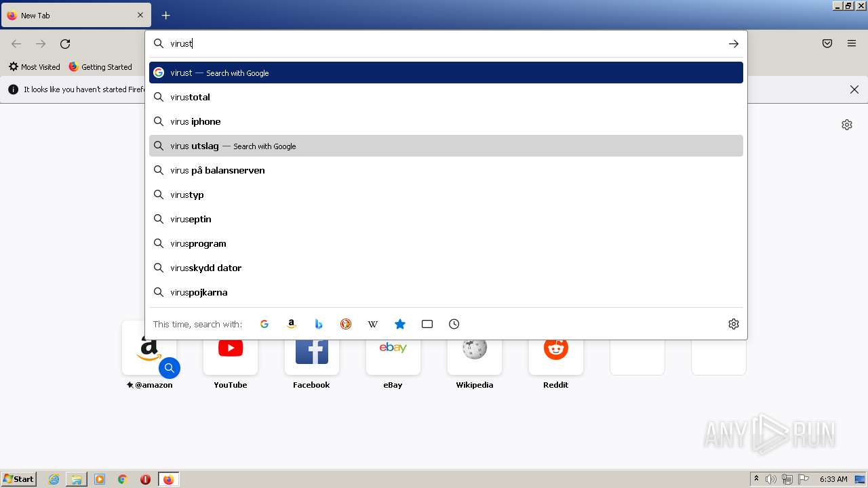The image size is (868, 488).
Task: Open Windows Media Player from taskbar
Action: coord(100,479)
